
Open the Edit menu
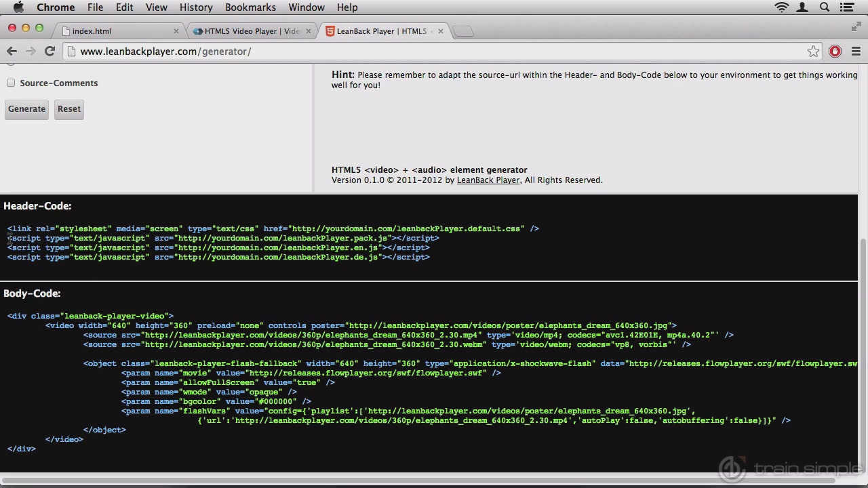tap(124, 7)
